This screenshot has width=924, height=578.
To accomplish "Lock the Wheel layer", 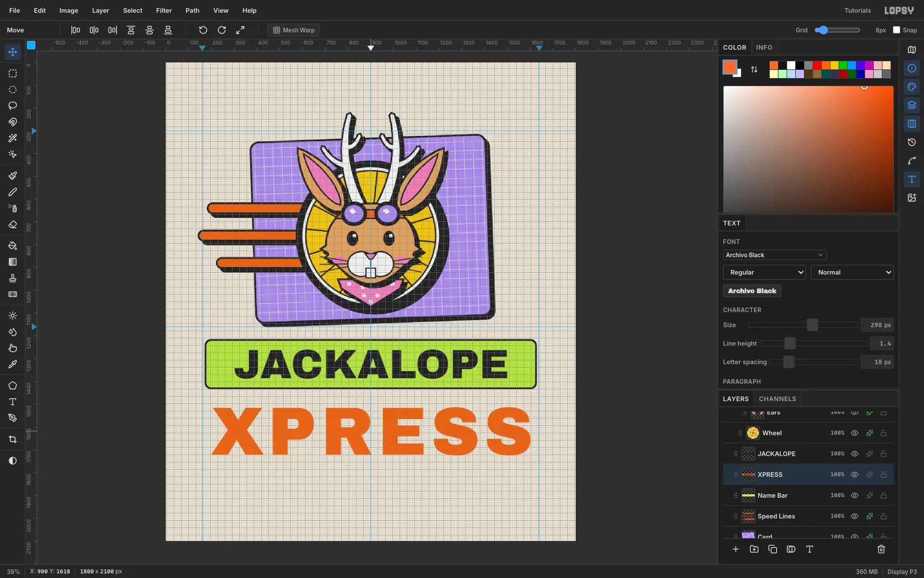I will 884,433.
